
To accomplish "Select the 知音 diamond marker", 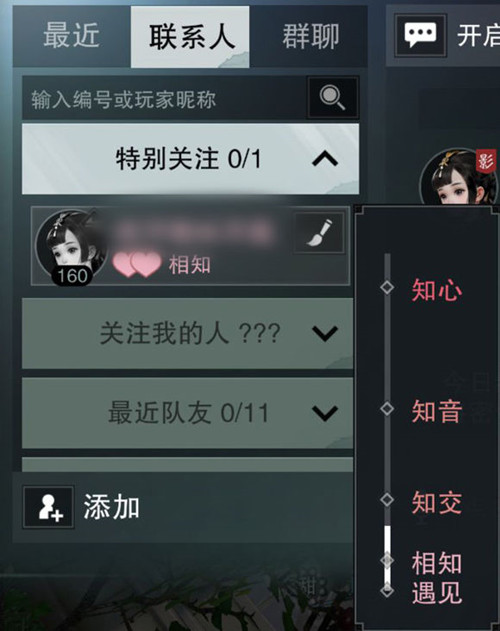I will tap(387, 409).
